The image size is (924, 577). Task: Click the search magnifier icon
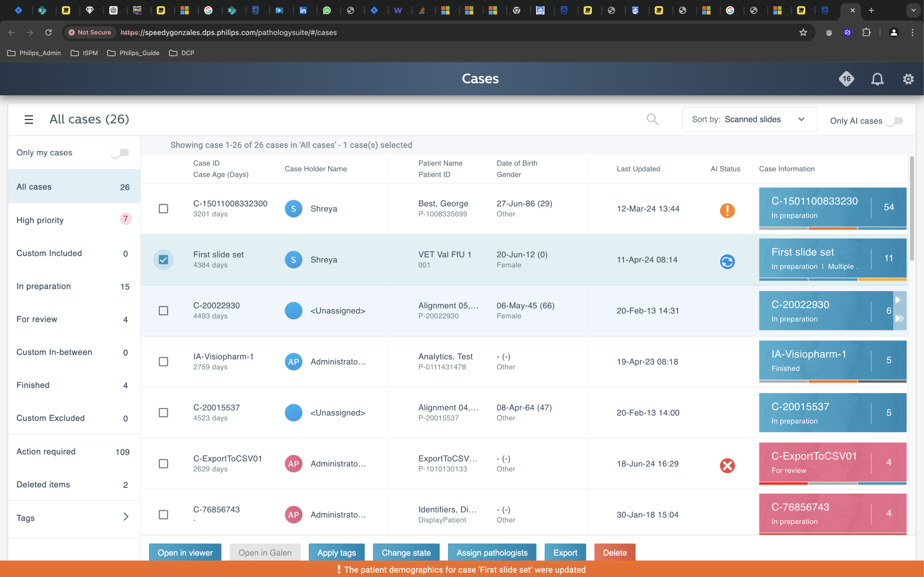click(652, 119)
